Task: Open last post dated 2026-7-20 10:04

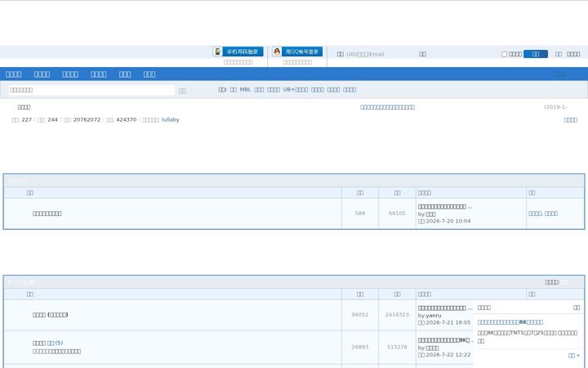Action: [445, 207]
